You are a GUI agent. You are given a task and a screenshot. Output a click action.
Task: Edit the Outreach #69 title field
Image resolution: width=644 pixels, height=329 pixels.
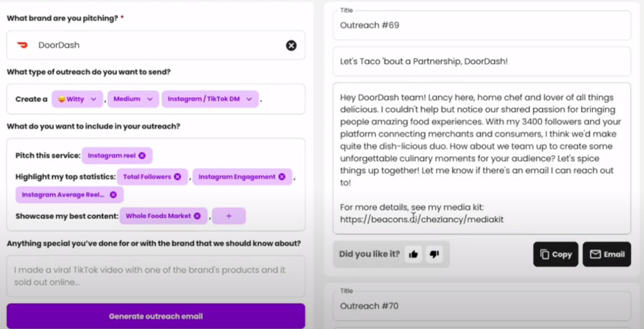pyautogui.click(x=480, y=24)
